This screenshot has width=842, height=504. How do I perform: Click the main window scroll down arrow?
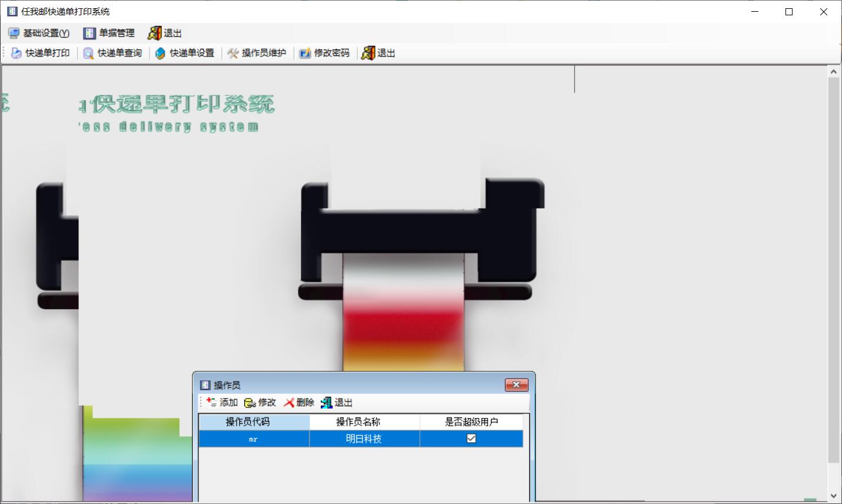click(x=833, y=496)
